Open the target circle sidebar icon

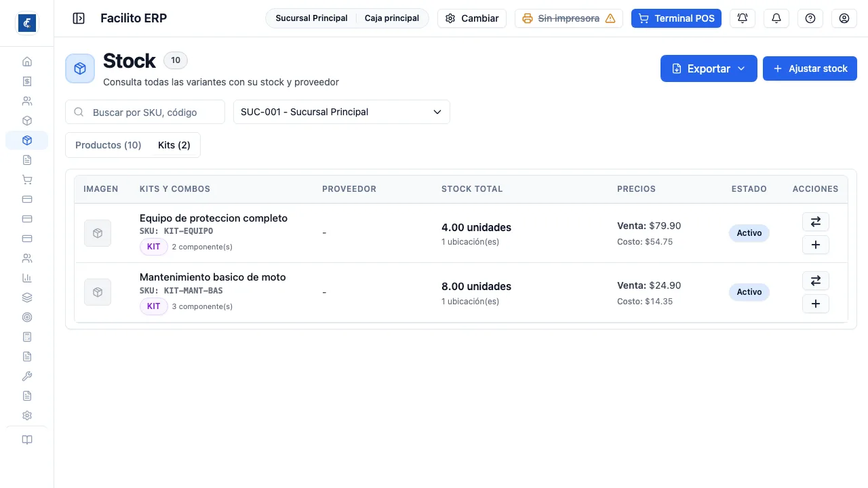point(27,317)
